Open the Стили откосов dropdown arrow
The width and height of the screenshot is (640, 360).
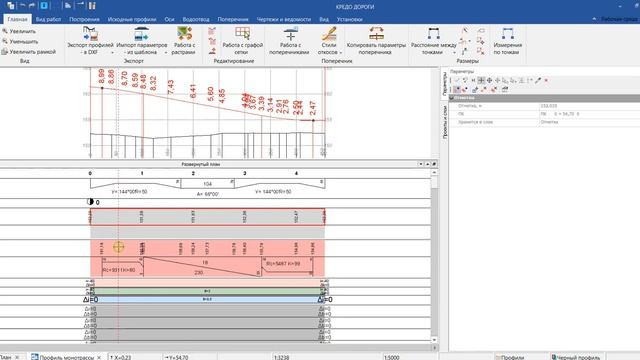(341, 53)
